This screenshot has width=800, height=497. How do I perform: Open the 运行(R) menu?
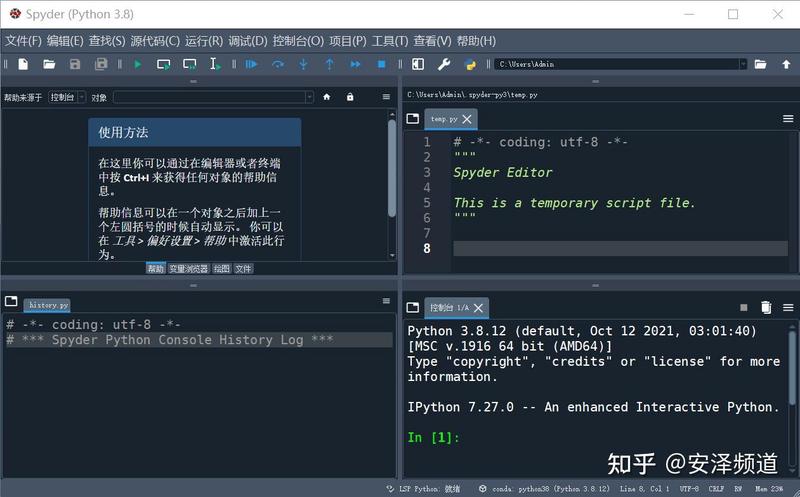pos(204,41)
